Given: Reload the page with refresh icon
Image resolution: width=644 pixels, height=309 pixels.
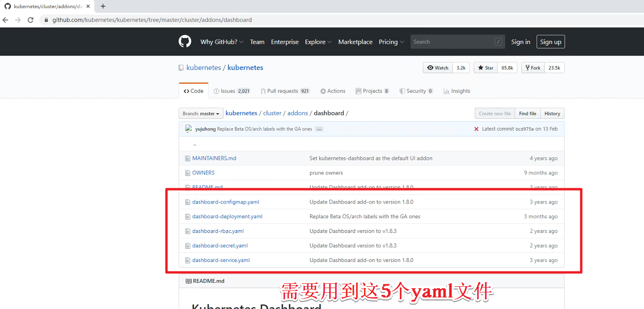Looking at the screenshot, I should (30, 20).
